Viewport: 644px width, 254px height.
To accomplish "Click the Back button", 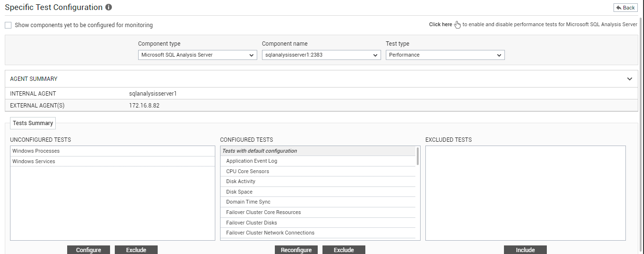I will pos(625,8).
